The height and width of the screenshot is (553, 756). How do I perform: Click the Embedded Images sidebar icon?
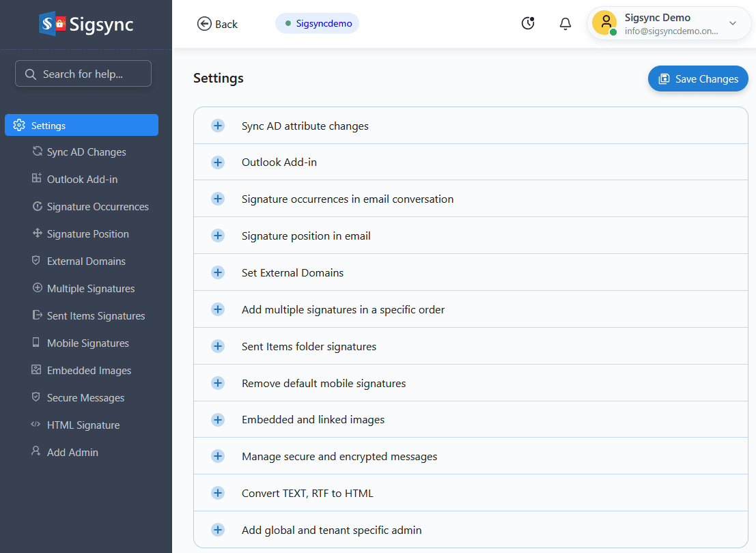[36, 370]
